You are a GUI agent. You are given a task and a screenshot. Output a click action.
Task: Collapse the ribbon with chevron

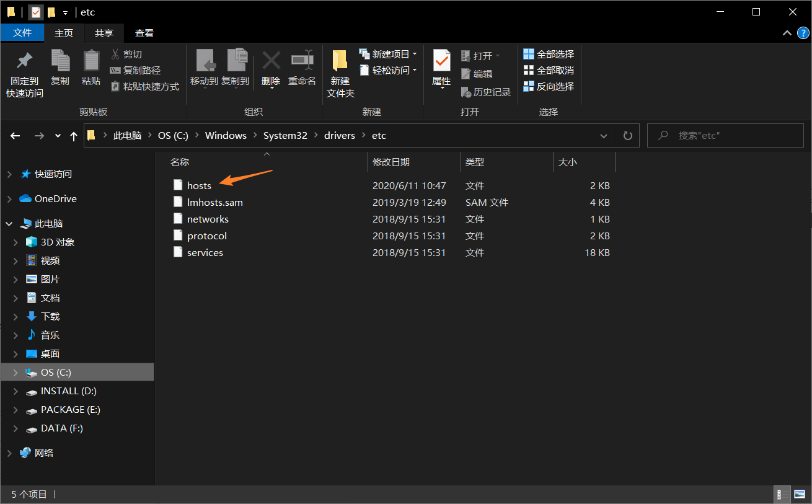click(x=787, y=33)
